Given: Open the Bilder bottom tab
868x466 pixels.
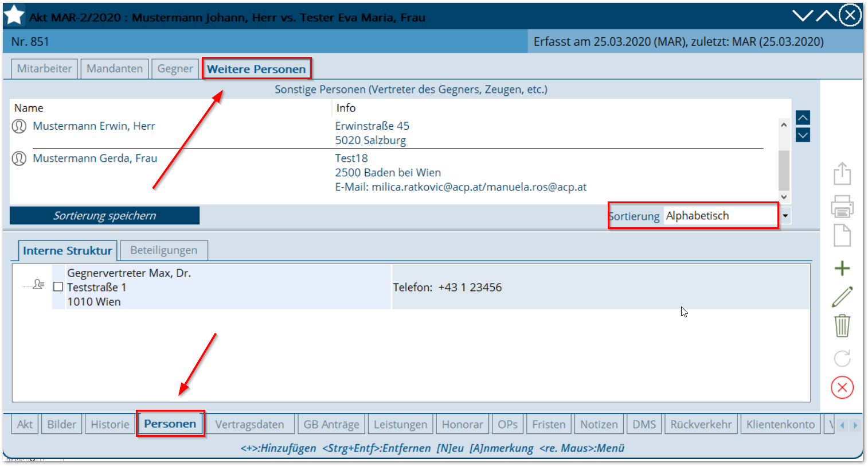Looking at the screenshot, I should click(62, 425).
